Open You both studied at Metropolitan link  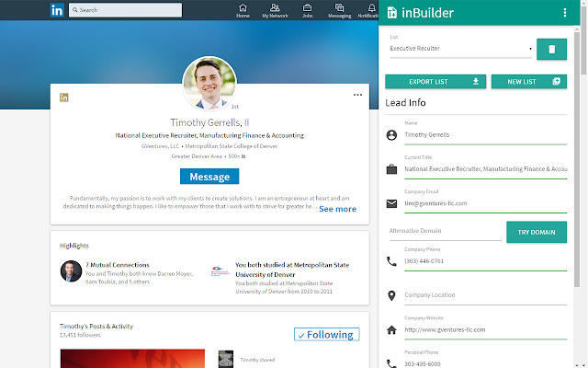tap(292, 270)
